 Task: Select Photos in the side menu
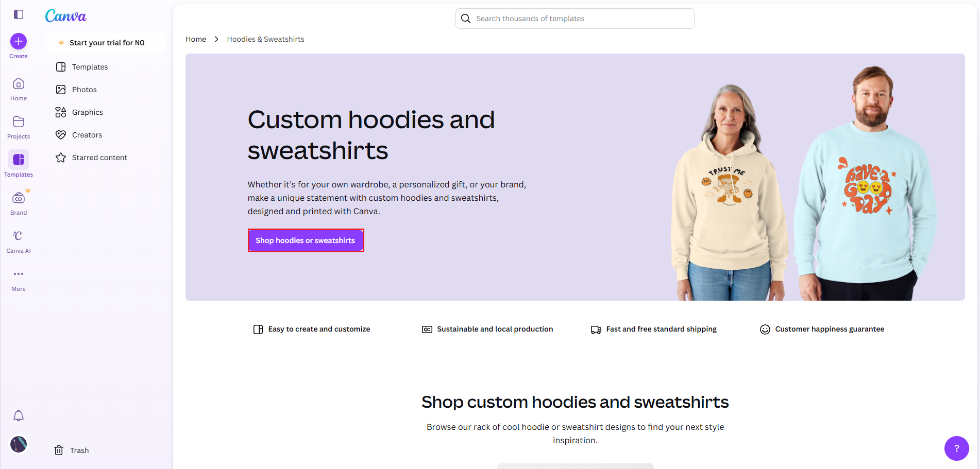pyautogui.click(x=84, y=90)
